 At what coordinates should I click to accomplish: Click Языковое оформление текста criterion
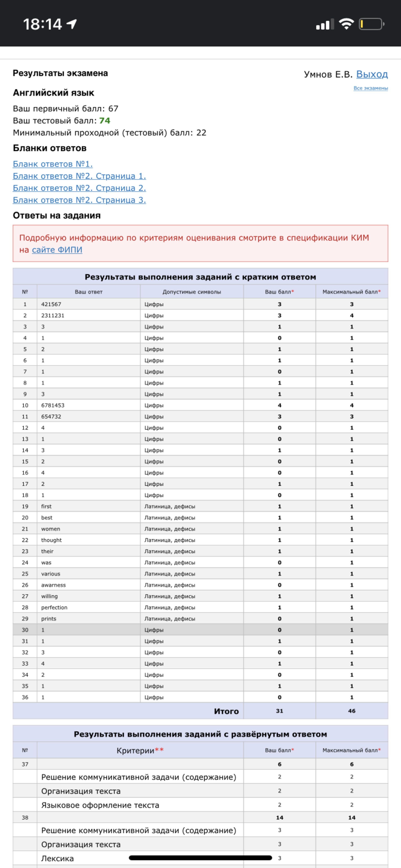pyautogui.click(x=100, y=805)
